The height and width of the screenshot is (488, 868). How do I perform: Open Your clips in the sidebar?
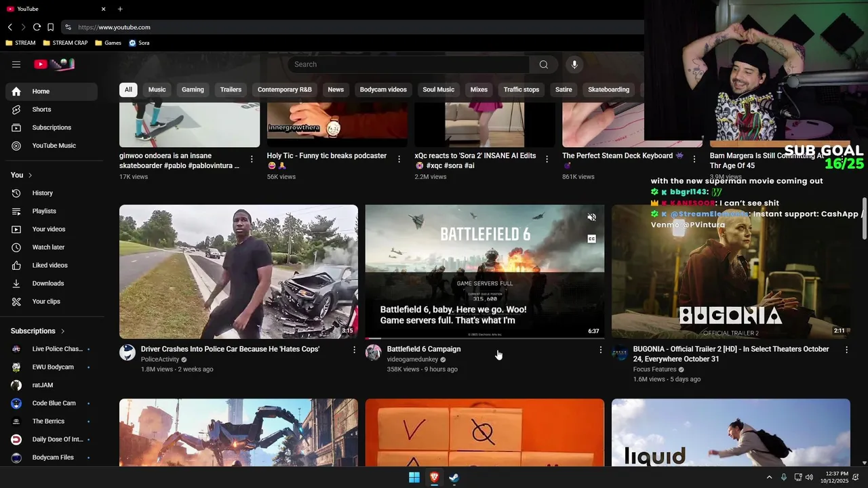52,302
